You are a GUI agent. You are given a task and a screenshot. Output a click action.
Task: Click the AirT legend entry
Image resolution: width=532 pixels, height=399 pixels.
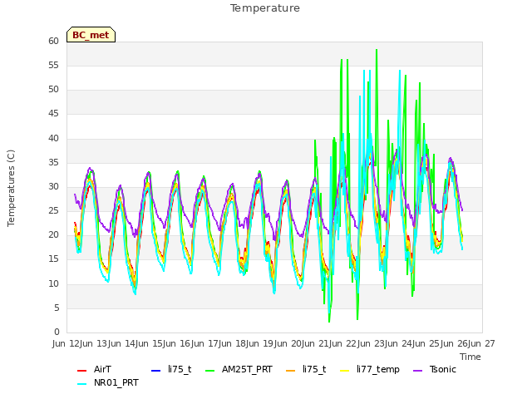click(102, 369)
